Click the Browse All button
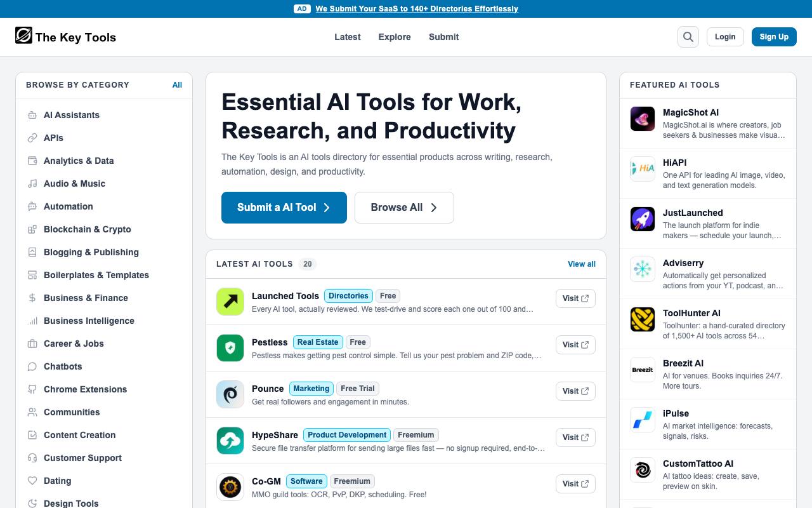 coord(404,208)
